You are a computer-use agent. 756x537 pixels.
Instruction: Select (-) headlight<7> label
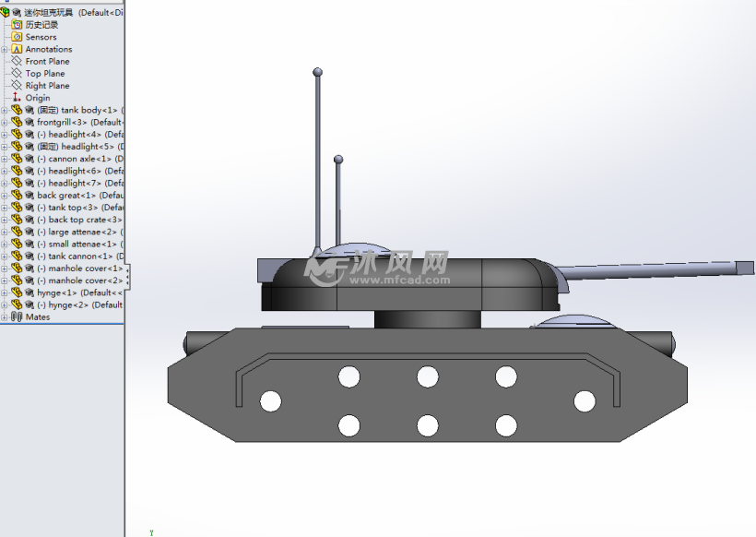[x=69, y=184]
